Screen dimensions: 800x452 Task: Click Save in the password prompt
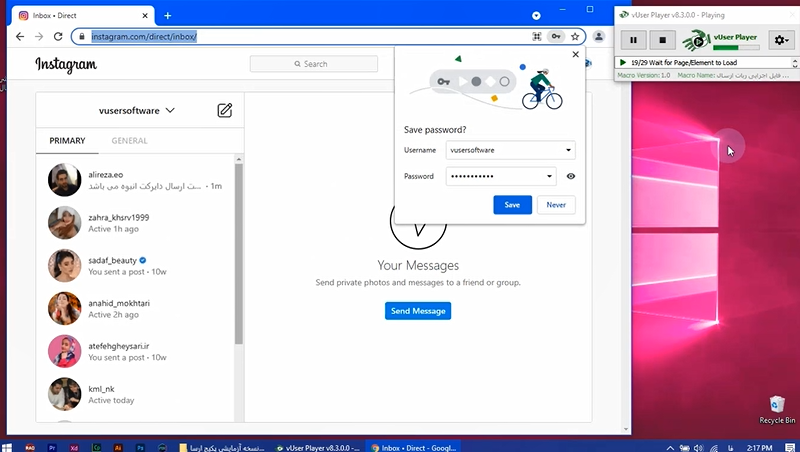tap(512, 205)
